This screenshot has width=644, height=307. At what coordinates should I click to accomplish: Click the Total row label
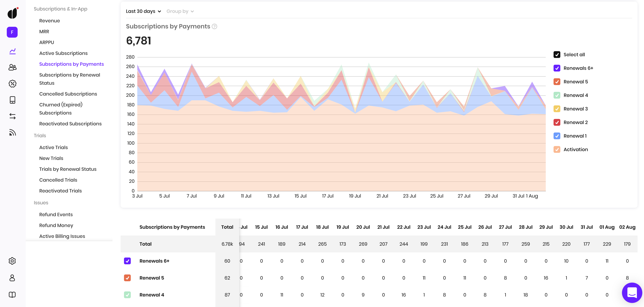[x=145, y=244]
